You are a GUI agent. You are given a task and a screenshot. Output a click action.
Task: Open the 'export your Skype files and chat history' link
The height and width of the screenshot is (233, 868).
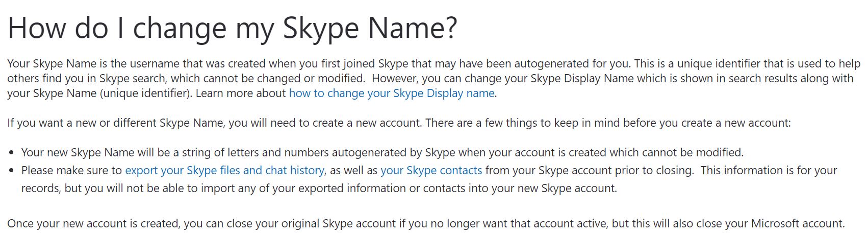(x=224, y=171)
